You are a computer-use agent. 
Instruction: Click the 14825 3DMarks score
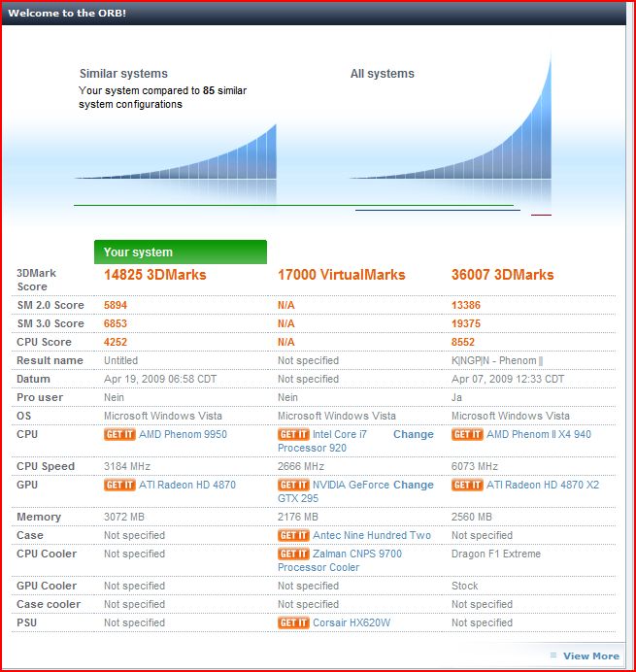tap(155, 275)
